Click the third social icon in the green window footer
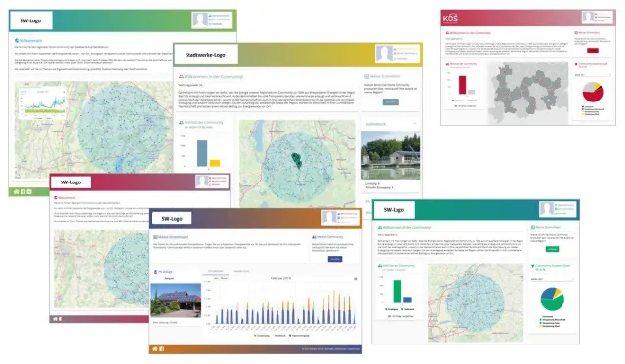625x364 pixels. pos(29,192)
